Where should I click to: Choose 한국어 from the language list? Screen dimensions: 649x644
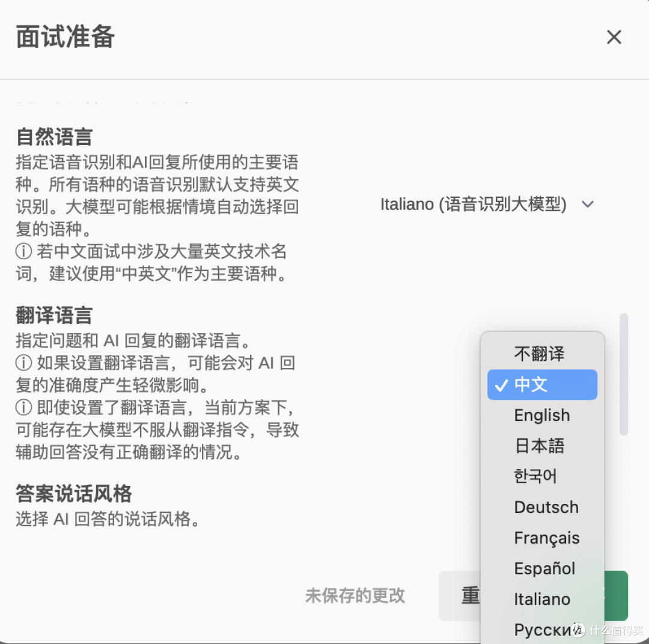542,477
